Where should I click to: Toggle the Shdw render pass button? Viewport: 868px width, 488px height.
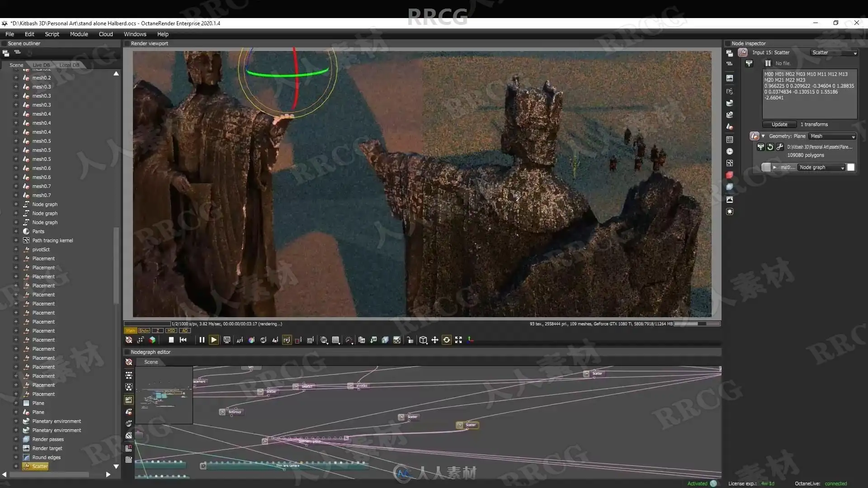144,330
